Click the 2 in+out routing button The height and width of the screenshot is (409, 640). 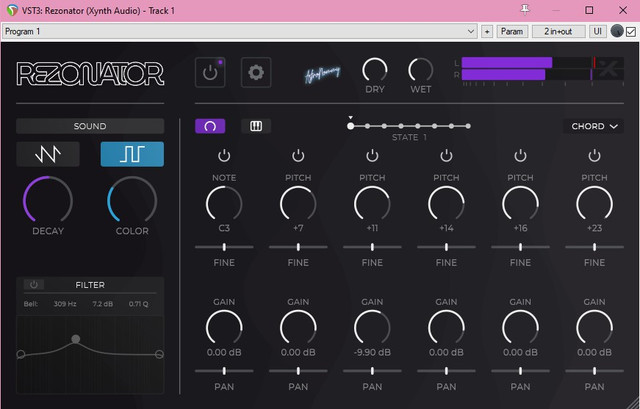(558, 31)
